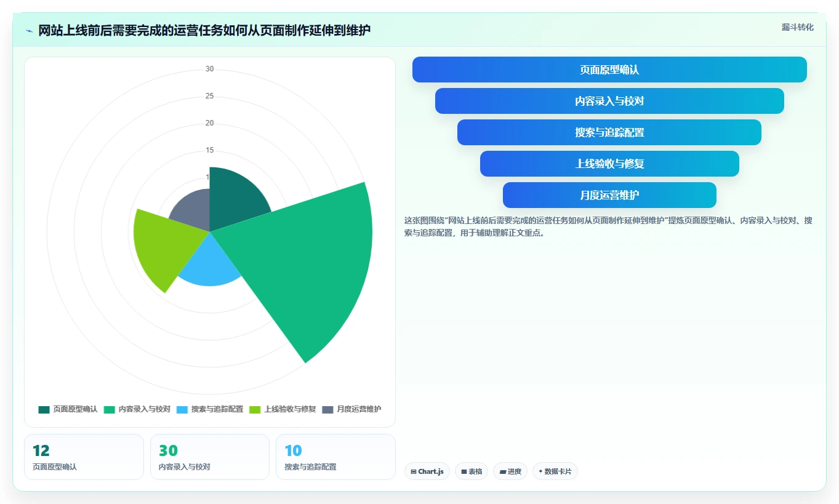The height and width of the screenshot is (504, 839).
Task: Click the 进度 tag chip
Action: pyautogui.click(x=510, y=471)
